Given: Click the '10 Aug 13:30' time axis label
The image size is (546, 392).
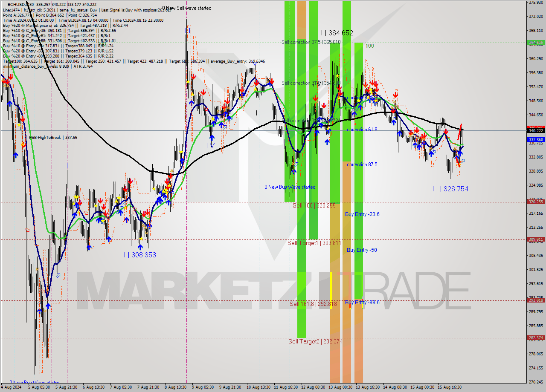Looking at the screenshot, I should [258, 387].
